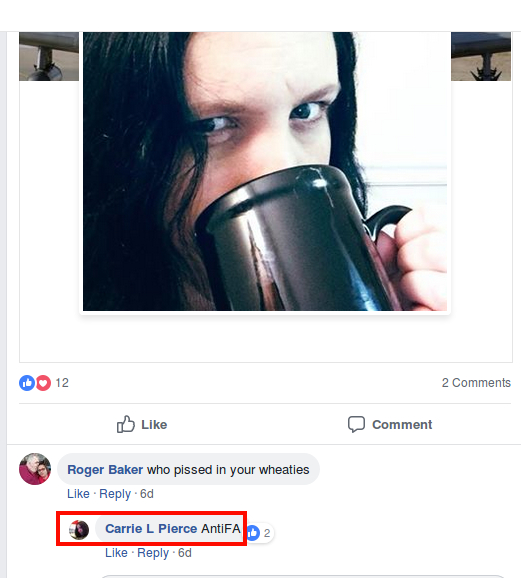Click the like reaction badge on the AntiFA comment

pyautogui.click(x=259, y=533)
